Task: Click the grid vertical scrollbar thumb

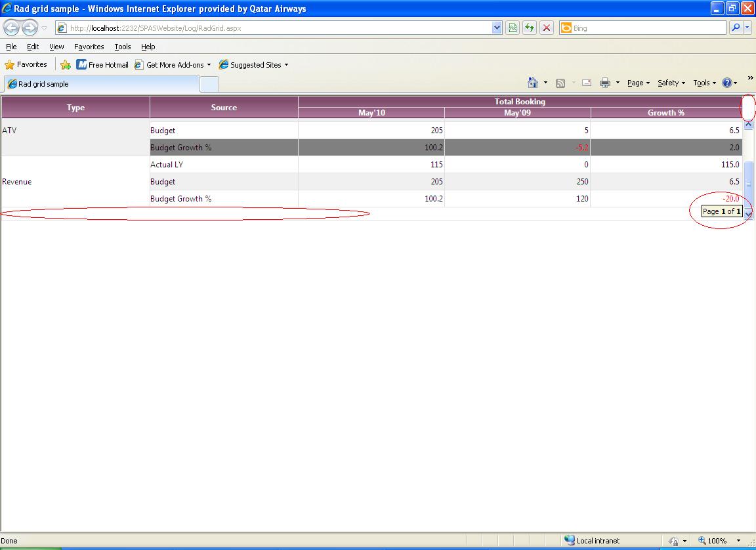Action: click(x=748, y=184)
